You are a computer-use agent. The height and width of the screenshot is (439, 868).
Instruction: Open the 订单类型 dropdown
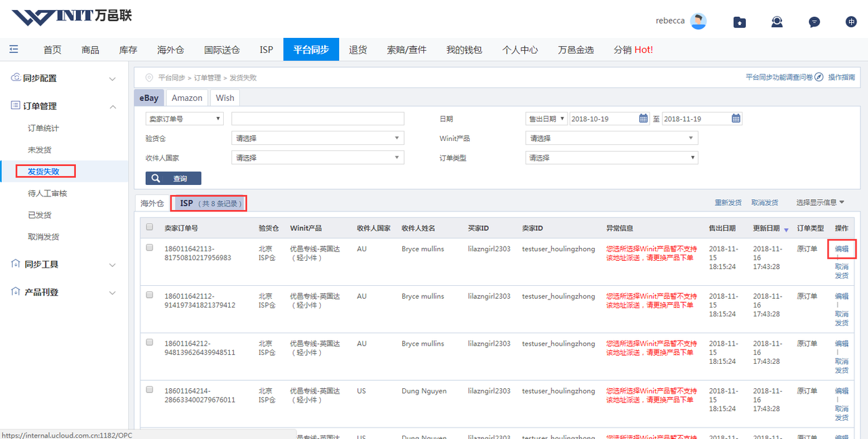tap(612, 158)
